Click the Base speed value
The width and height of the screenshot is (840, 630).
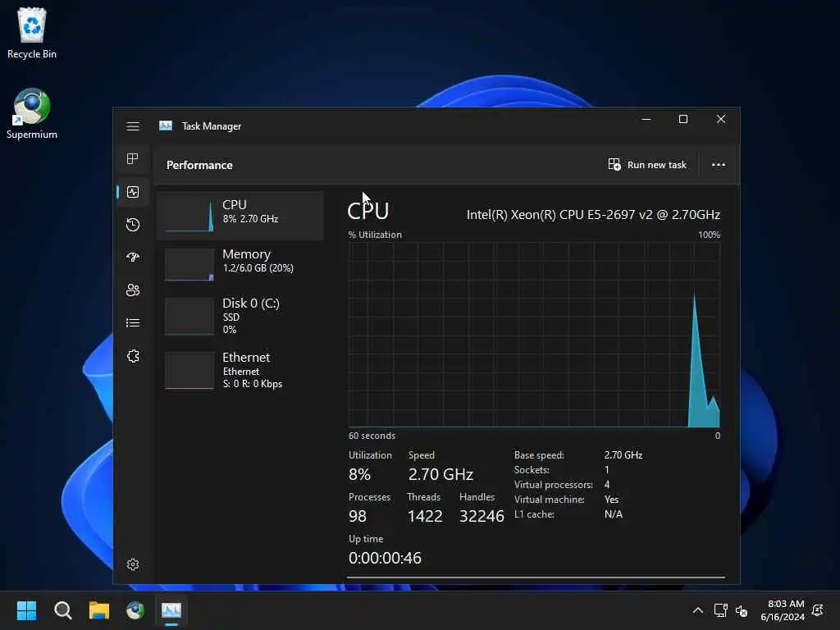coord(623,454)
